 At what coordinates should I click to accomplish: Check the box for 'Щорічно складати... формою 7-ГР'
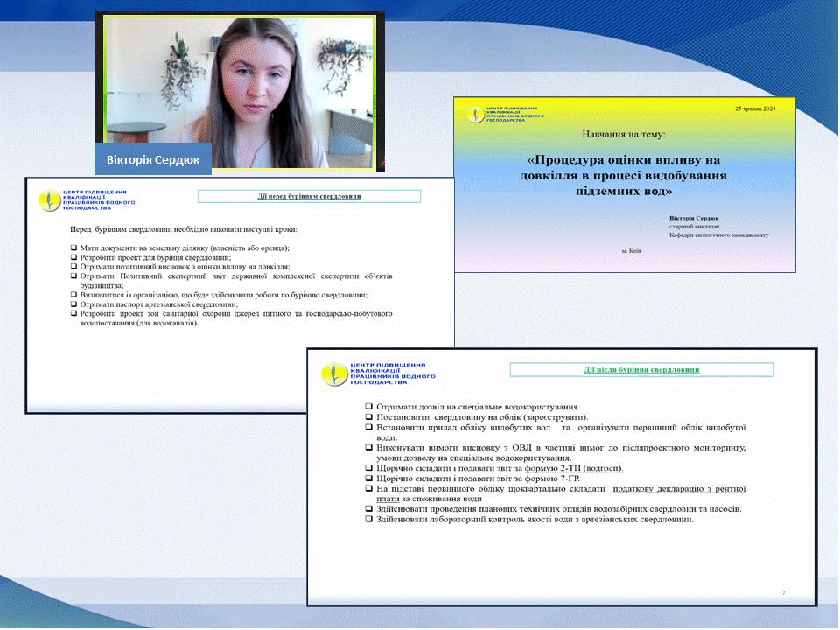click(368, 479)
